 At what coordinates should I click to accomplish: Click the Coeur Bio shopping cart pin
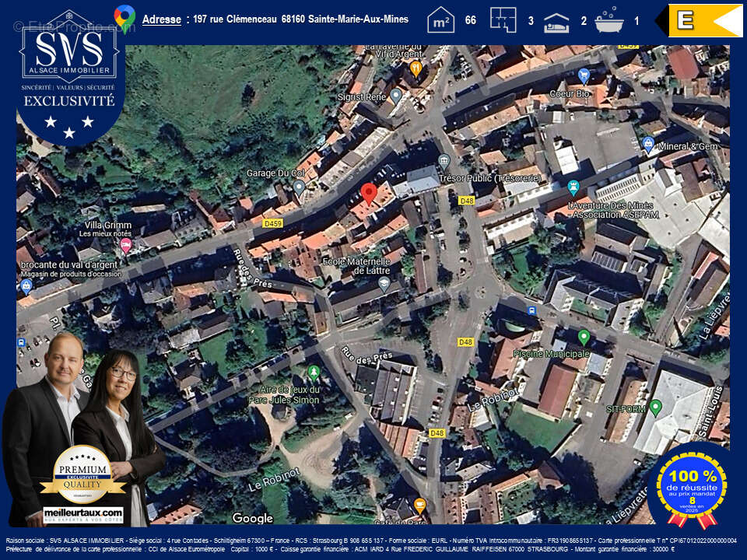click(584, 76)
